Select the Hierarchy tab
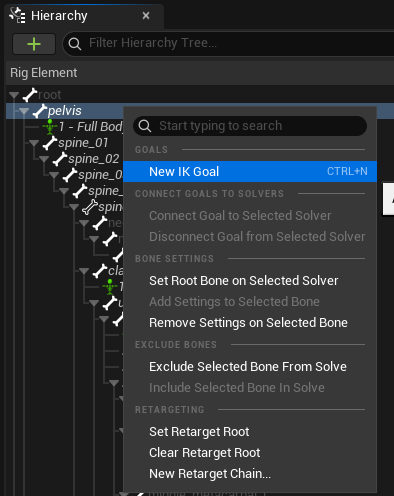 84,16
